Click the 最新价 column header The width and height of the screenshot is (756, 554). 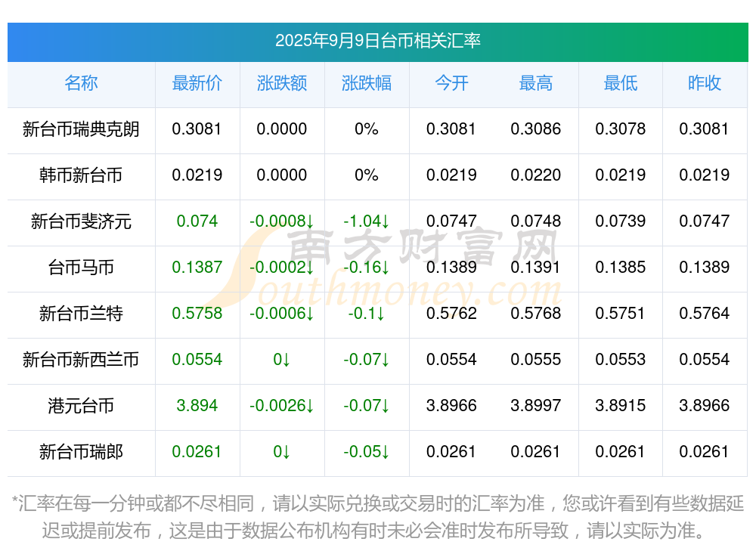(197, 83)
